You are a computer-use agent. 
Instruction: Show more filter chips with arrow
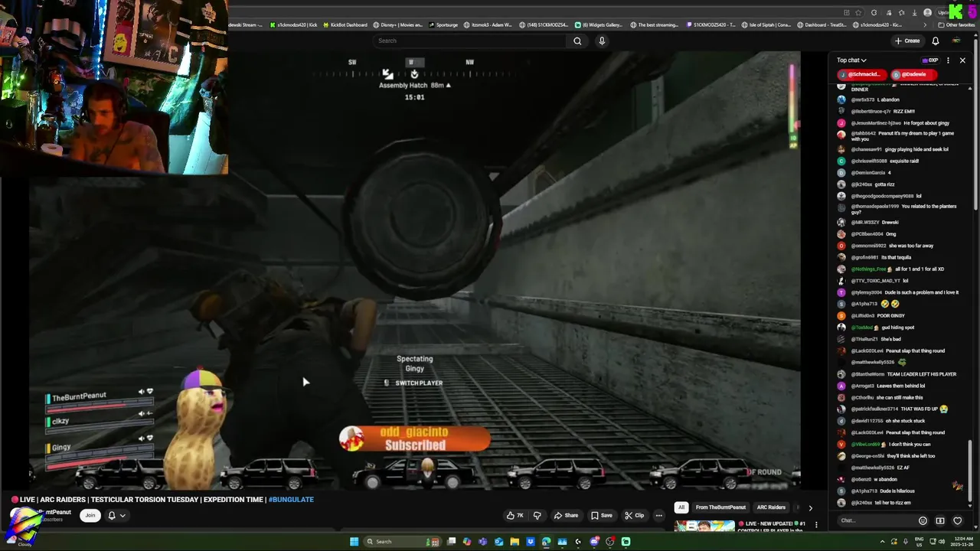[x=810, y=507]
